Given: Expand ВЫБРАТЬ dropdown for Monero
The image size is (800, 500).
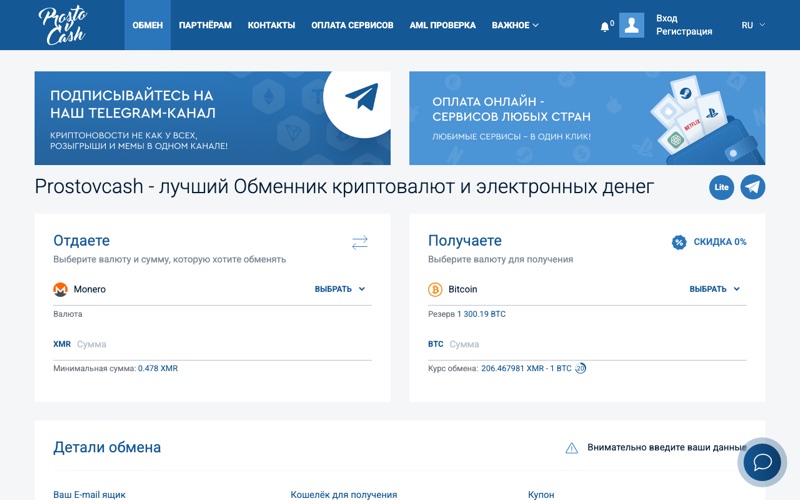Looking at the screenshot, I should coord(340,289).
